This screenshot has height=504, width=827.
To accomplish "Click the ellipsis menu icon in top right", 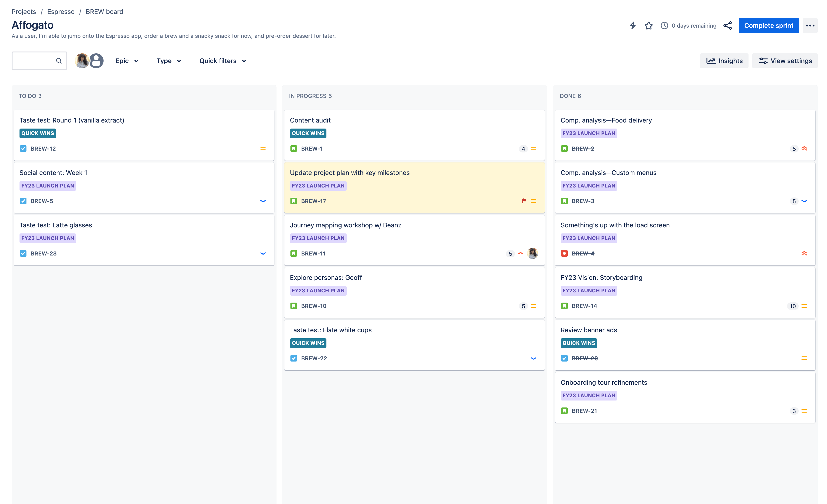I will click(809, 25).
